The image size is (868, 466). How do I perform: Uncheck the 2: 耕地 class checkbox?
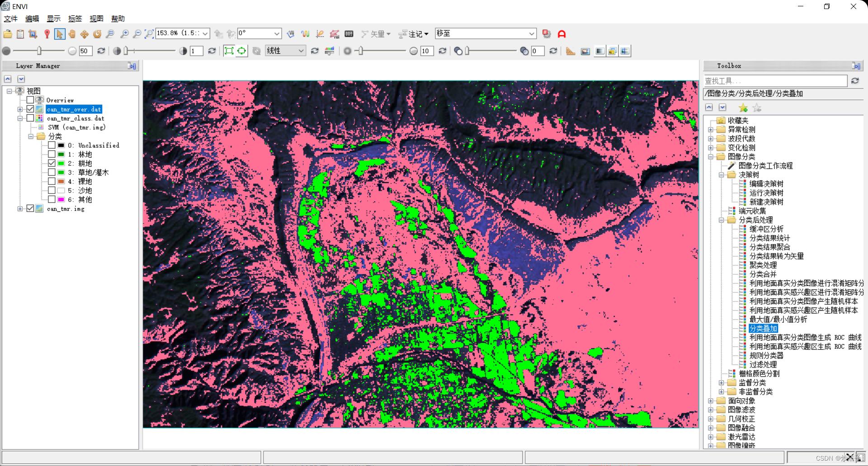coord(52,163)
